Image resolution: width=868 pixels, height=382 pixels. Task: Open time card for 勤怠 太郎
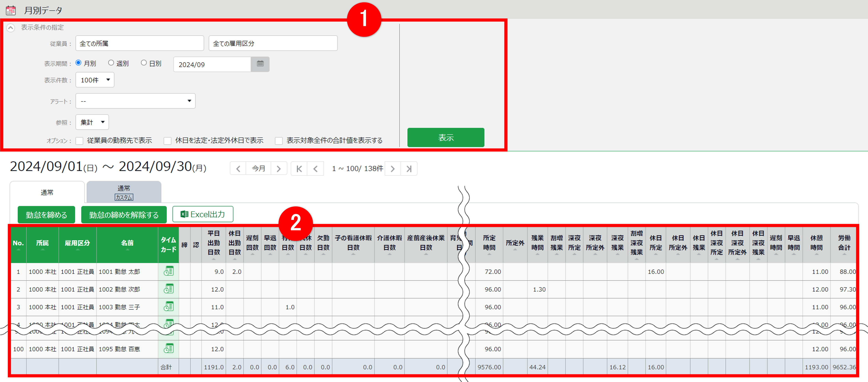click(168, 271)
